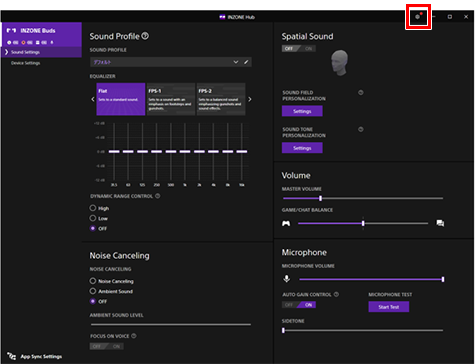Click the 1k equalizer band handle
This screenshot has height=364, width=475.
[x=185, y=151]
